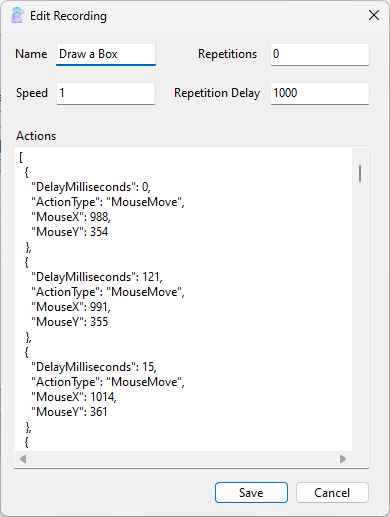Click the "MouseY": 361 line
This screenshot has width=390, height=517.
click(x=69, y=412)
